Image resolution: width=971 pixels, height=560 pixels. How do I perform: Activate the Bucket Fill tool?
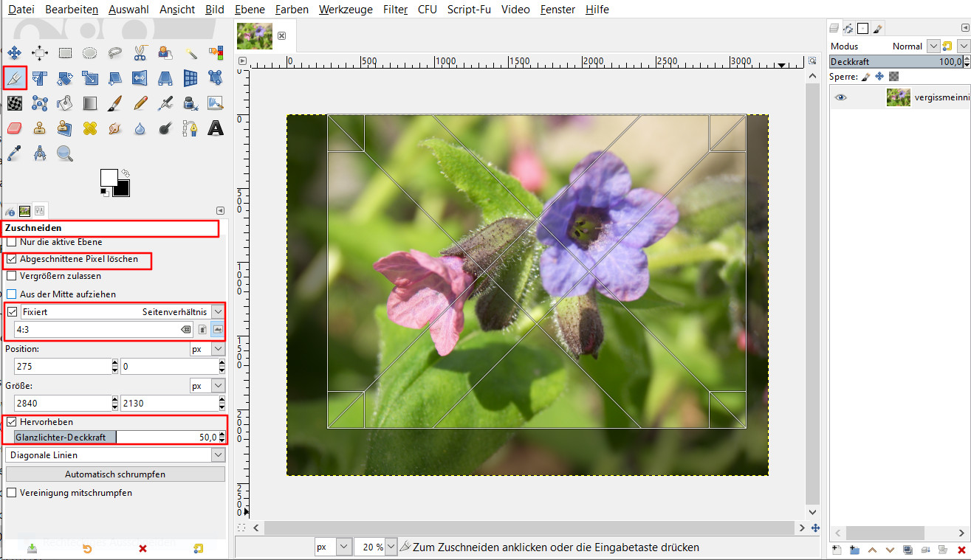[65, 103]
